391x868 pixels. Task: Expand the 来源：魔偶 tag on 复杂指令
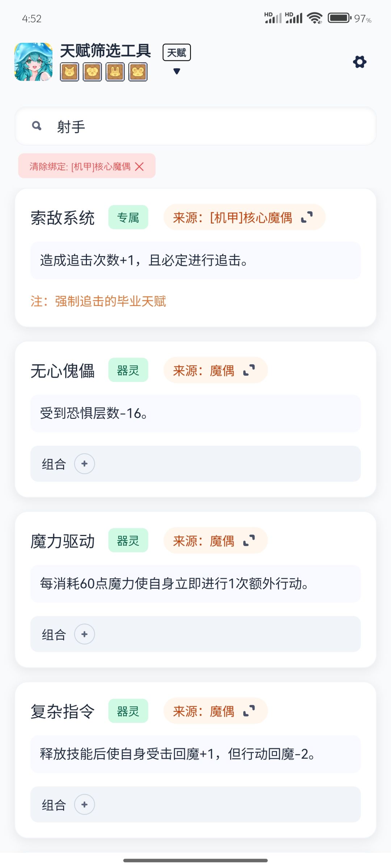[249, 711]
